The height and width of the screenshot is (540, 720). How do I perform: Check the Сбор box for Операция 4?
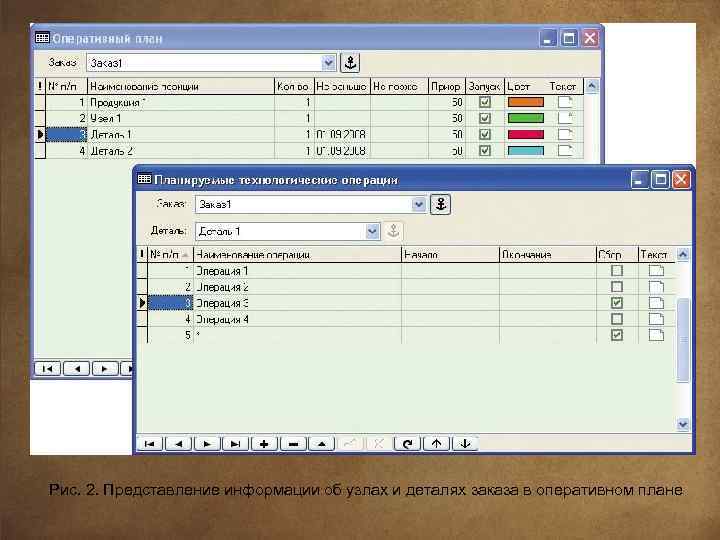point(617,319)
